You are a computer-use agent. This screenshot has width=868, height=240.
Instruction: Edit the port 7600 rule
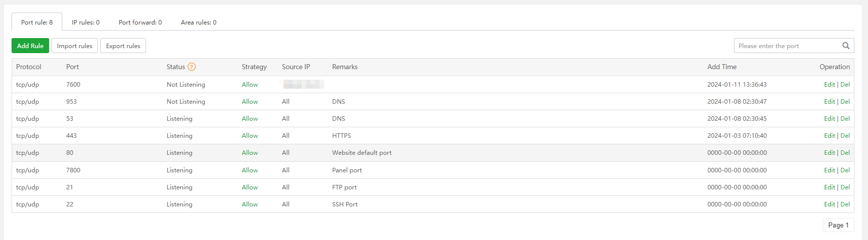click(829, 85)
